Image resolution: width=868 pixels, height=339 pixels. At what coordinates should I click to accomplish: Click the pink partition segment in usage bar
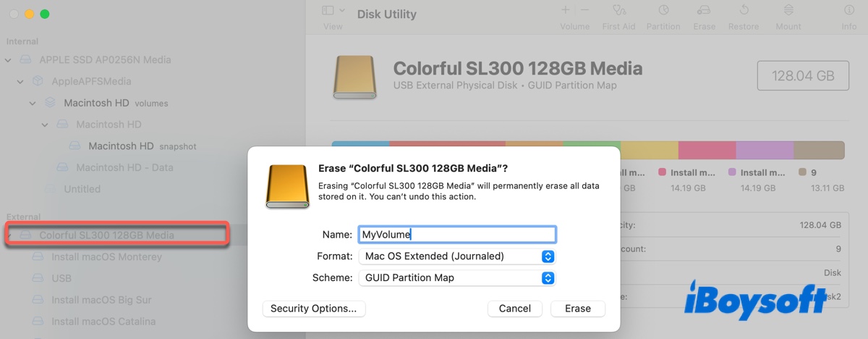click(x=707, y=150)
